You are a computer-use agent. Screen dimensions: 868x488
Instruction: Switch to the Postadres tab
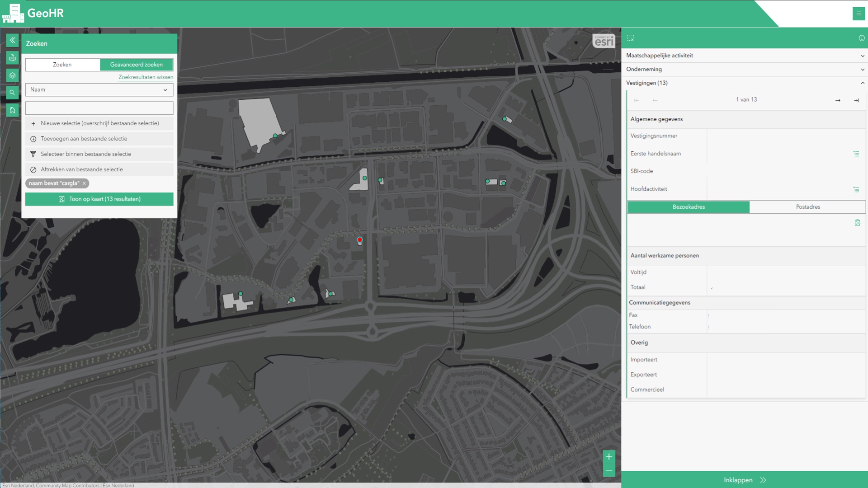pyautogui.click(x=807, y=207)
